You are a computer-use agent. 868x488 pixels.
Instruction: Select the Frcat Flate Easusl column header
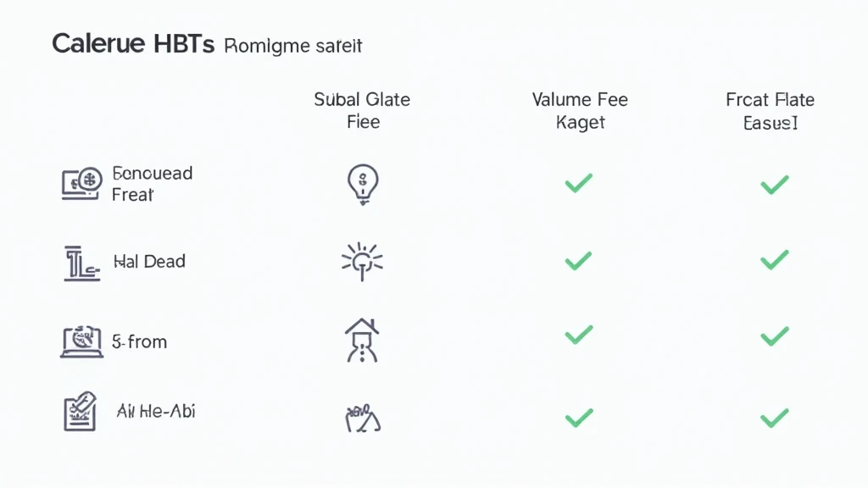(x=770, y=111)
